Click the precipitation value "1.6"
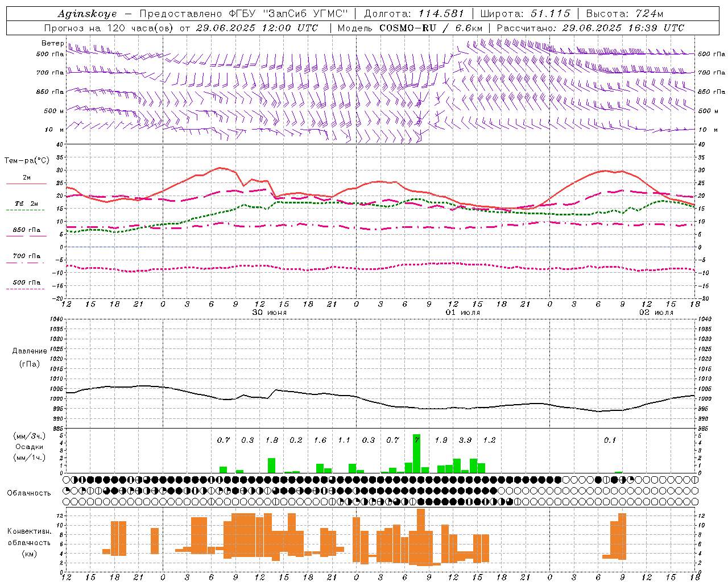Screen dimensions: 728x582 pos(320,440)
